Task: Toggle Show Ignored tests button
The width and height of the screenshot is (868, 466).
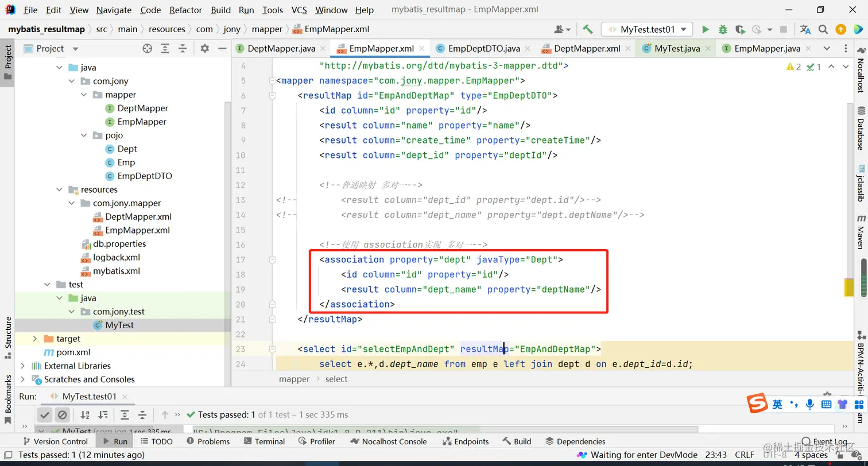Action: (x=63, y=414)
